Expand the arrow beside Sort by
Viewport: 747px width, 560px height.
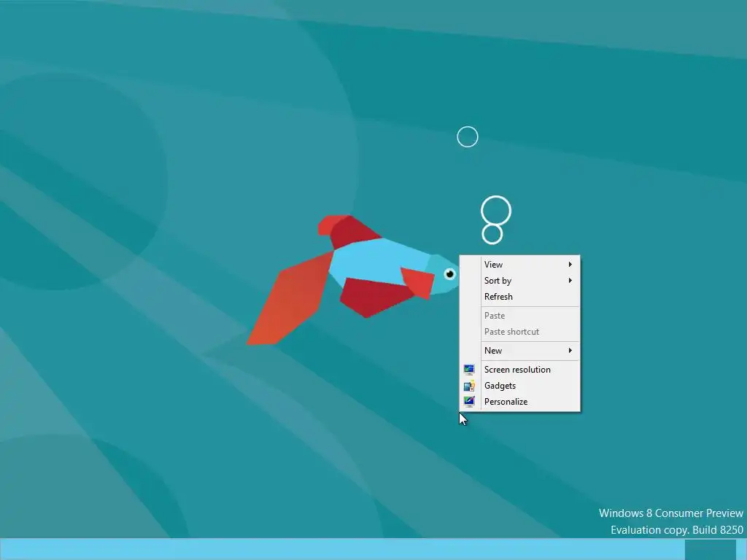570,281
